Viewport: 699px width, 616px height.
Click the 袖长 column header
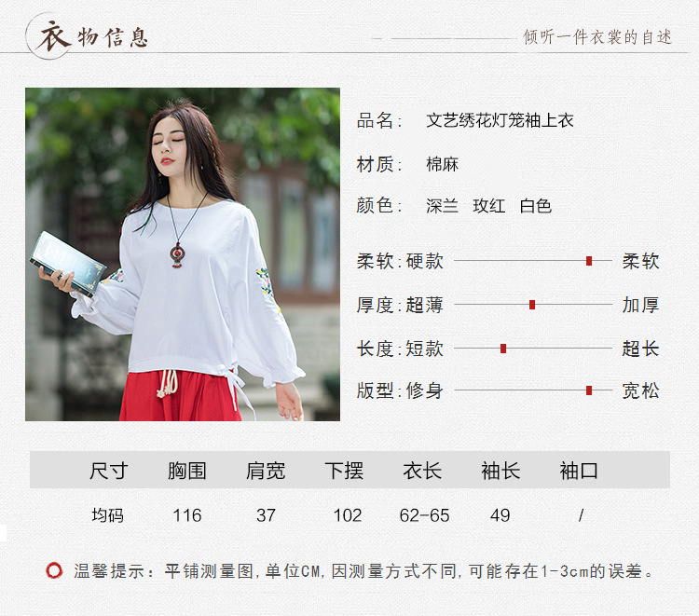500,471
